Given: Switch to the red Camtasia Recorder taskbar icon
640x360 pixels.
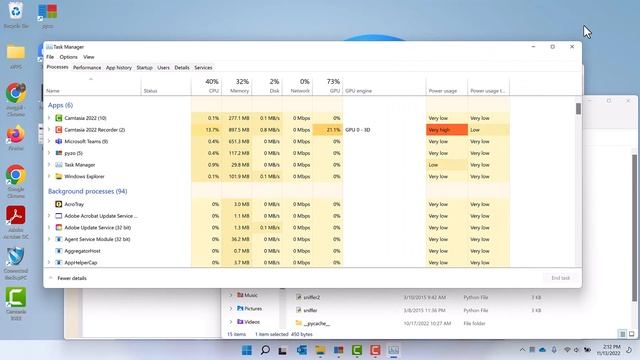Looking at the screenshot, I should (375, 350).
